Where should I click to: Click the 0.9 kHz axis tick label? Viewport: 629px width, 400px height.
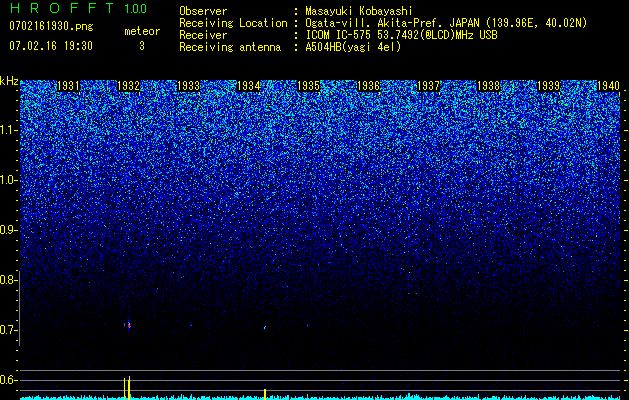8,230
